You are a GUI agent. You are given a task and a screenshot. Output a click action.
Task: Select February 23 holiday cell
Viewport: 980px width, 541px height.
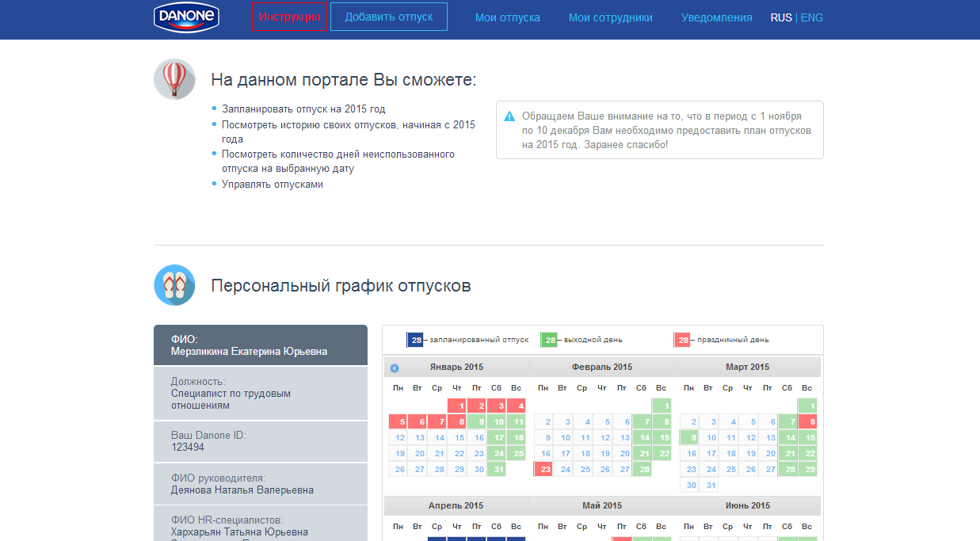543,469
